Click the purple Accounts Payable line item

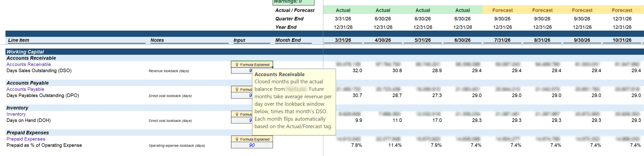(25, 89)
